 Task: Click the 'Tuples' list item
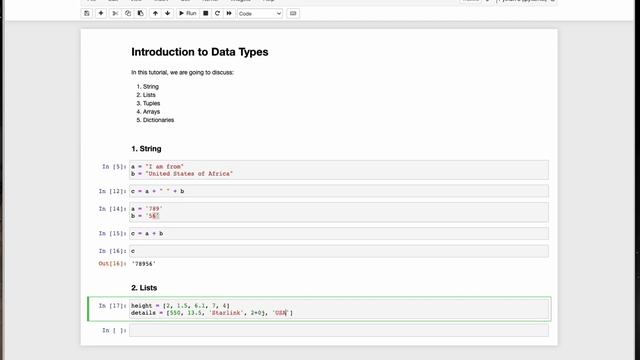pyautogui.click(x=151, y=103)
